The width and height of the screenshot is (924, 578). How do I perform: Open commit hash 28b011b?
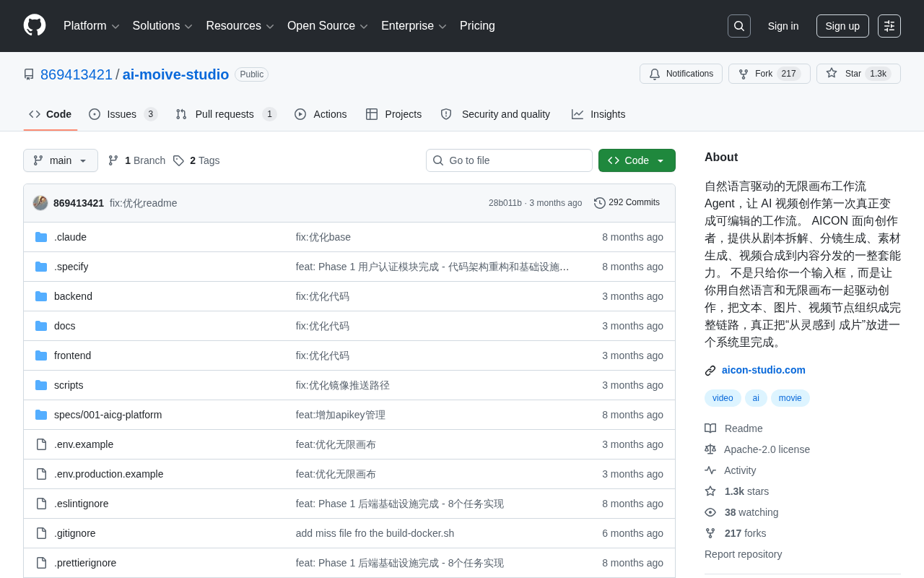tap(505, 203)
